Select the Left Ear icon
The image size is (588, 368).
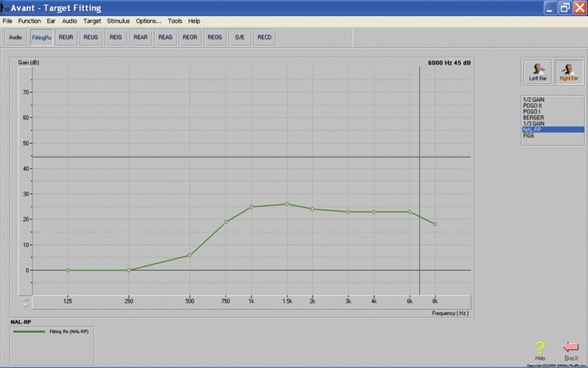coord(537,72)
